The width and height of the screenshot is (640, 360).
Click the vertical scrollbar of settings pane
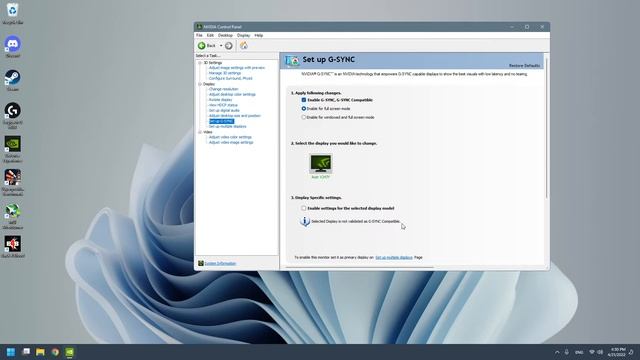[547, 127]
